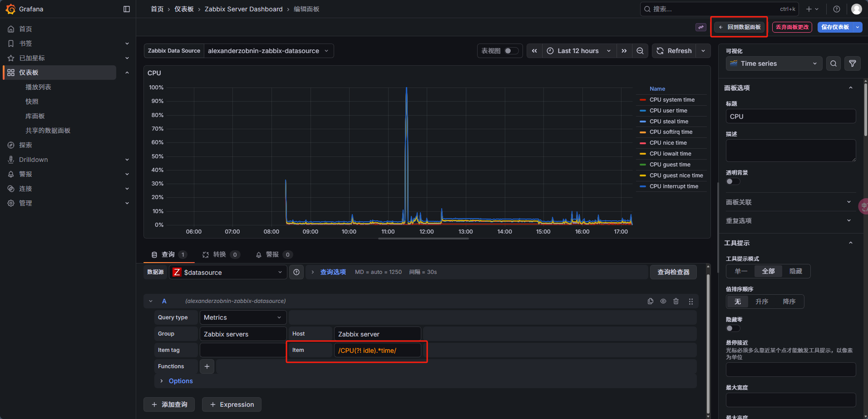Open 书签 in the sidebar
Screen dimensions: 868x419
tap(25, 44)
